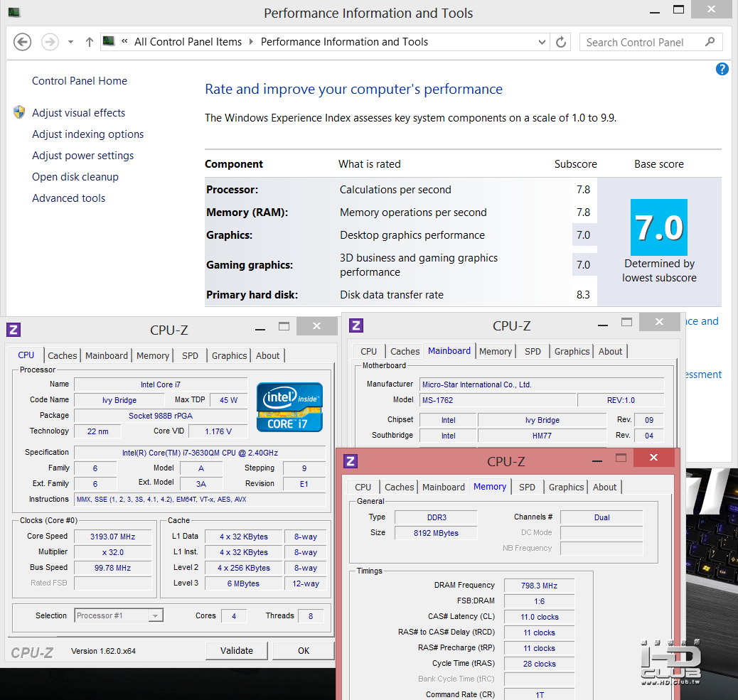Viewport: 738px width, 700px height.
Task: Open Adjust power settings link
Action: tap(82, 156)
